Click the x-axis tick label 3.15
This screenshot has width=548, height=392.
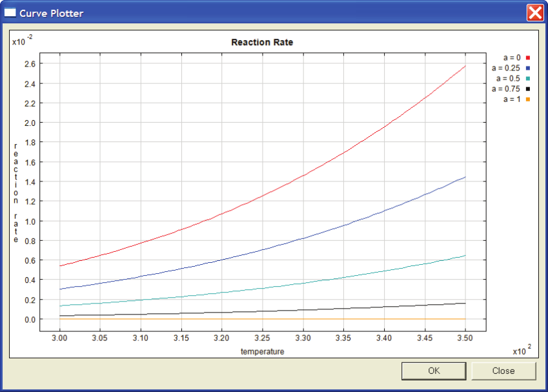point(181,338)
